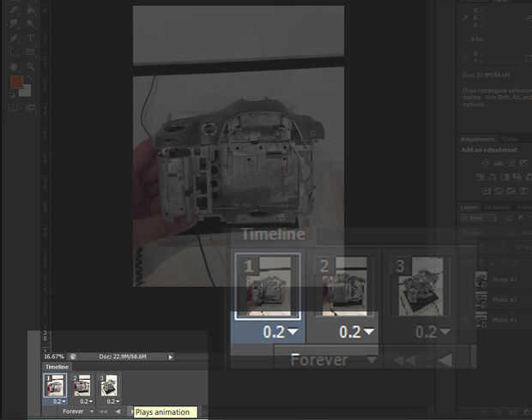The width and height of the screenshot is (532, 420).
Task: Add a Levels adjustment
Action: [498, 163]
